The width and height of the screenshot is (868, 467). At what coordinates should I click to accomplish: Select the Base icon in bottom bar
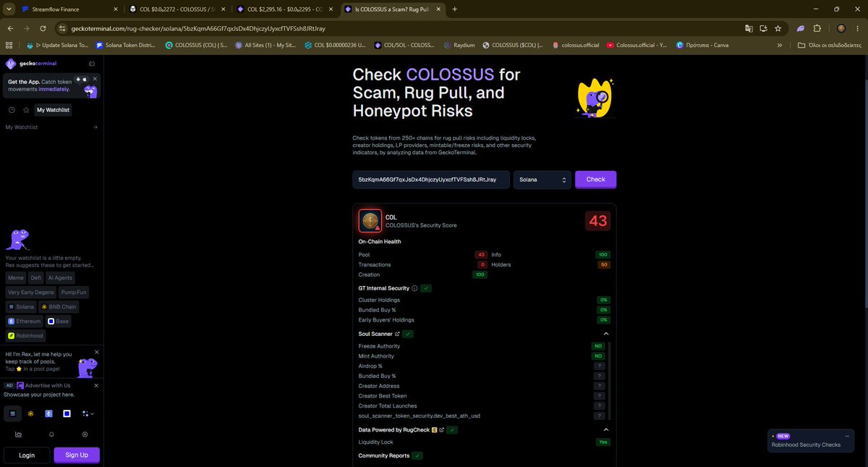[67, 413]
